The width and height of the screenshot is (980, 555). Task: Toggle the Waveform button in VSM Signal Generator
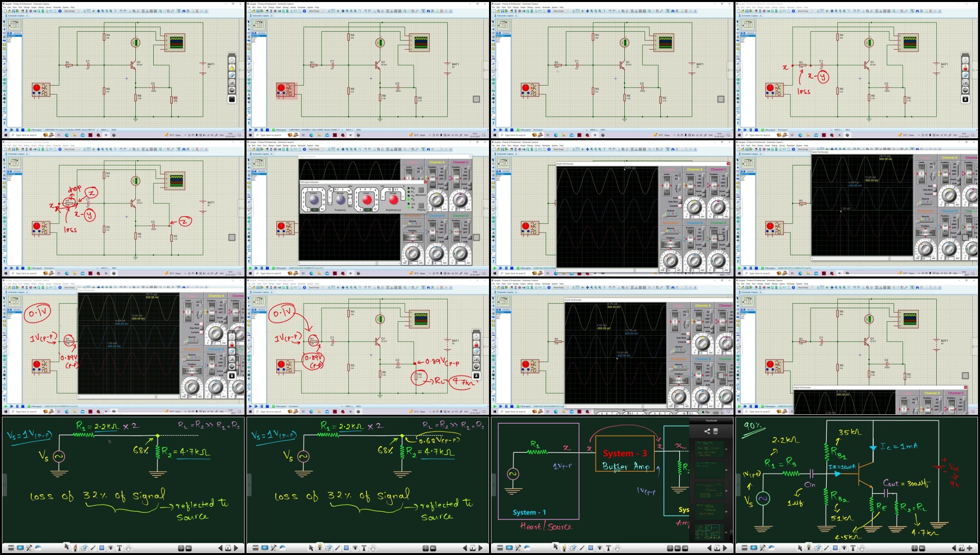tap(421, 190)
